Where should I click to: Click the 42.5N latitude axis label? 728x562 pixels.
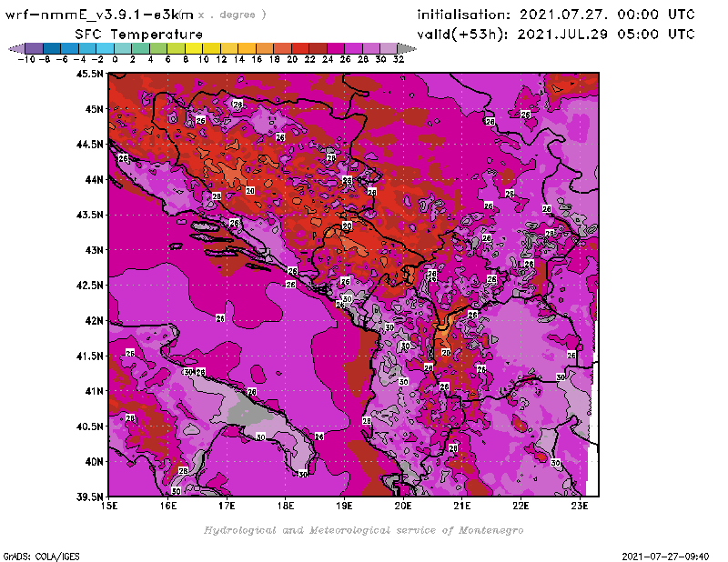point(89,286)
